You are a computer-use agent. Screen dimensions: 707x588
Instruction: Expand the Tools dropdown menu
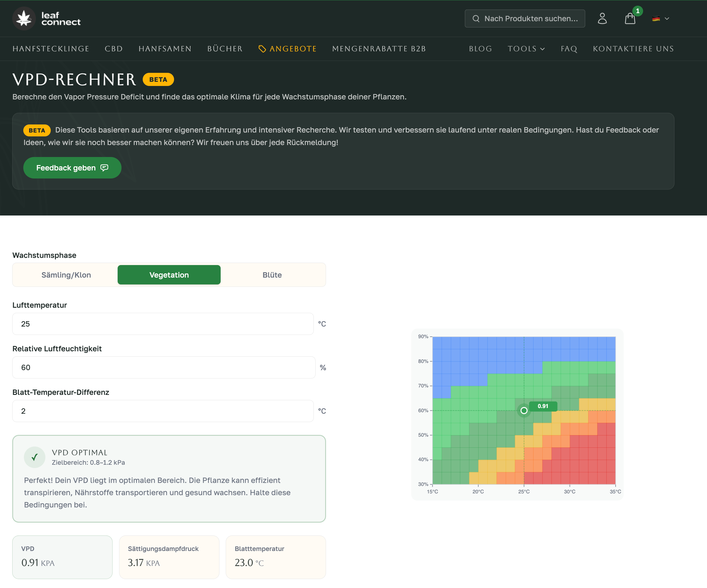click(526, 49)
